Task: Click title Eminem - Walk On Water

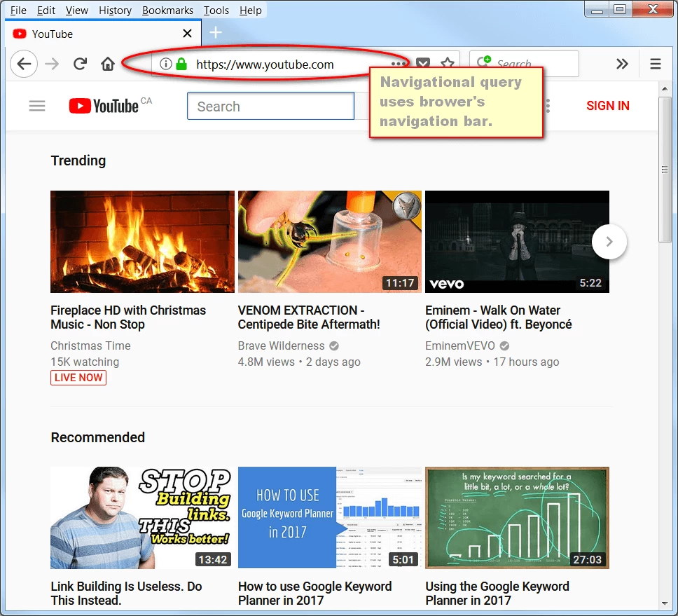Action: tap(498, 317)
